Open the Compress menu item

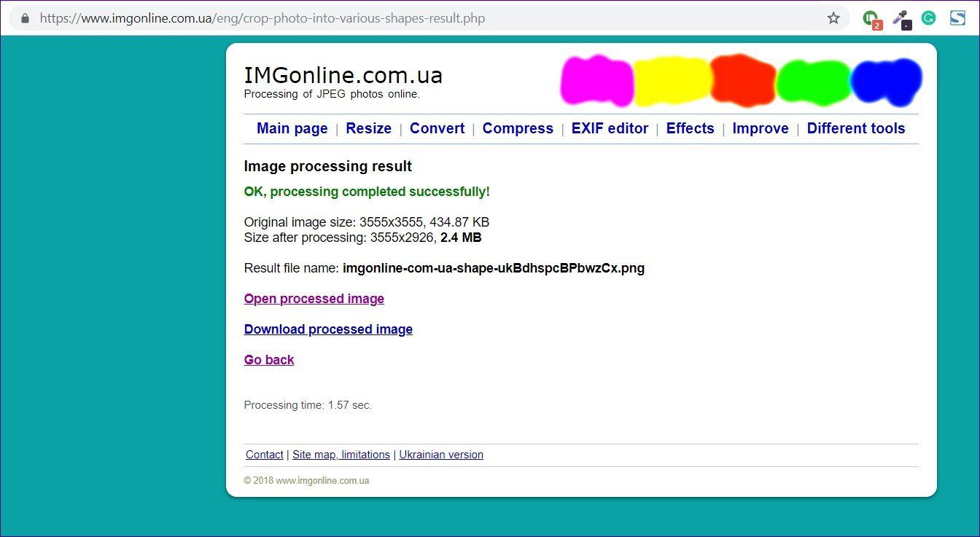click(518, 128)
